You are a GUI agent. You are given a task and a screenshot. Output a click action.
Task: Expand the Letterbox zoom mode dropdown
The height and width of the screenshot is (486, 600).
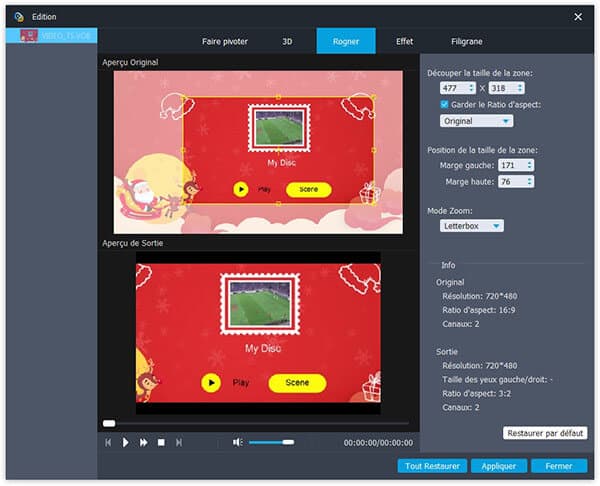(x=472, y=226)
